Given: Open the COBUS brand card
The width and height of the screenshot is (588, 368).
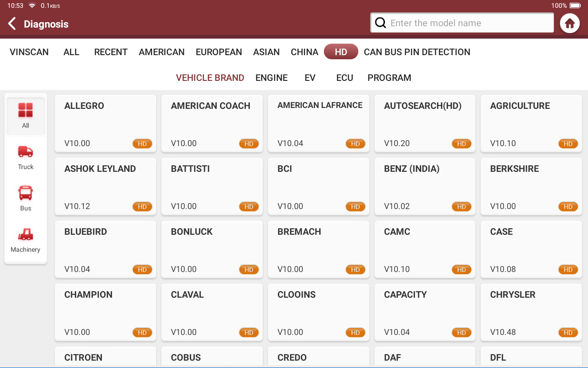Looking at the screenshot, I should tap(212, 357).
